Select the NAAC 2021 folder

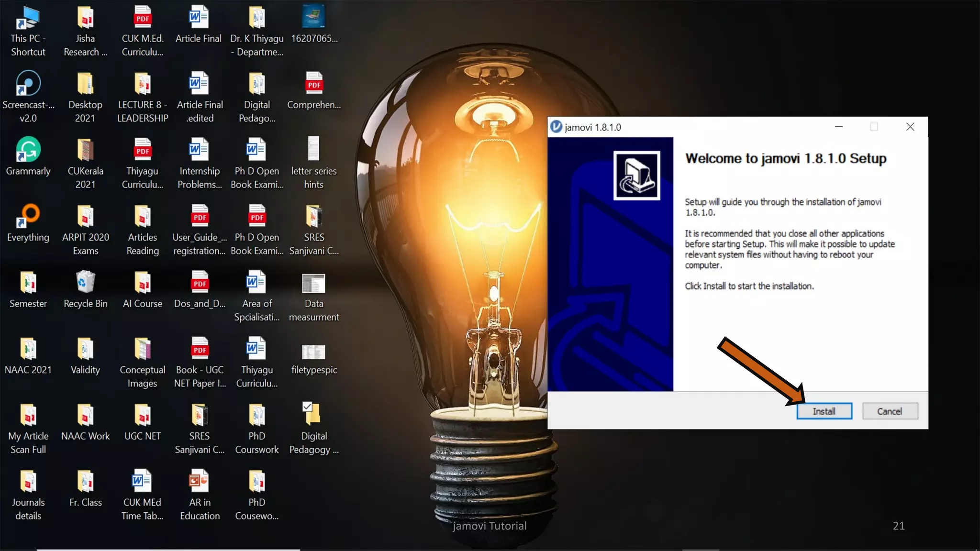click(x=28, y=350)
